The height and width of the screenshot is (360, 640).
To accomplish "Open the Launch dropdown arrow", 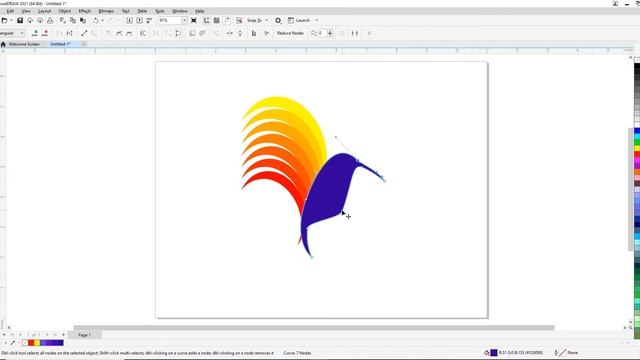I will coord(316,20).
